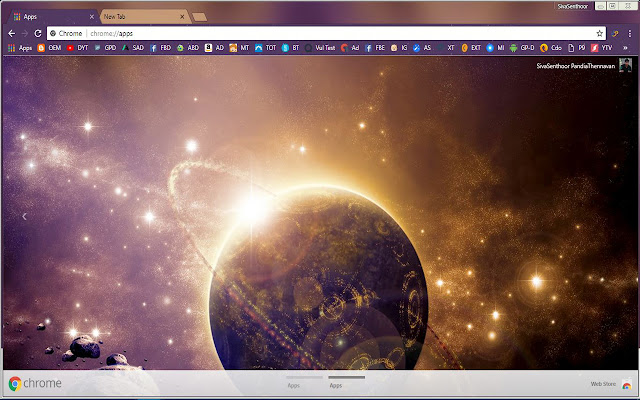Click the SivaSenthoor PandiaThennavan account name
Image resolution: width=640 pixels, height=400 pixels.
tap(576, 66)
